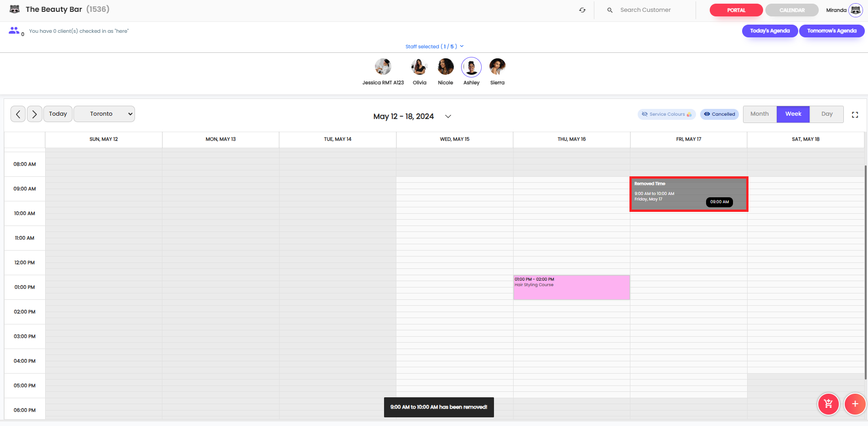Open the pink Hair Styling Course appointment
This screenshot has height=426, width=868.
point(571,287)
